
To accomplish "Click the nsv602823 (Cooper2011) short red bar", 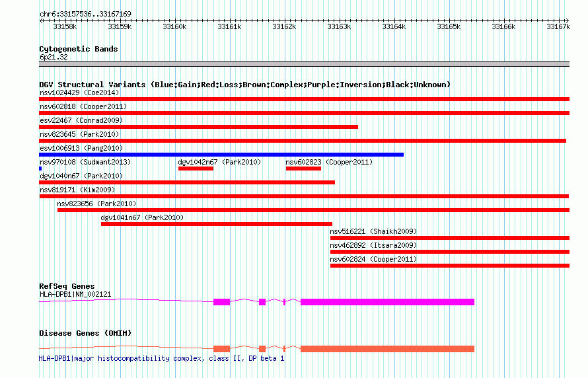I will 303,169.
